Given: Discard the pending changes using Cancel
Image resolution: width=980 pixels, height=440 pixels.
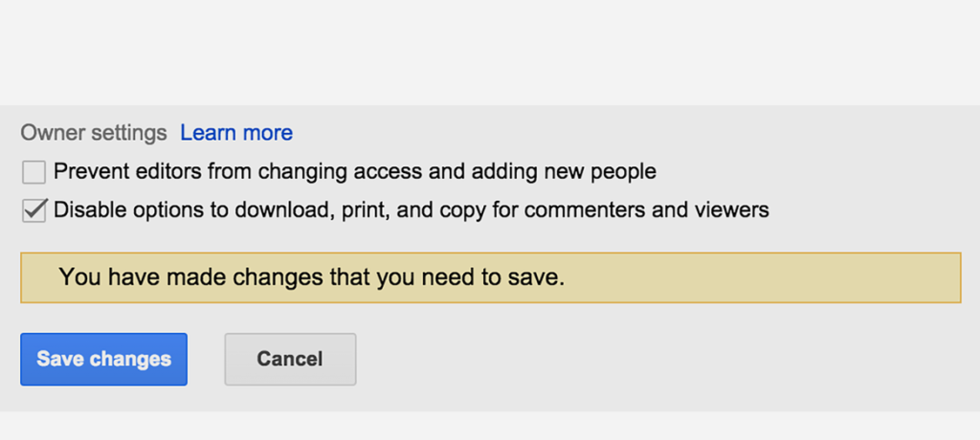Looking at the screenshot, I should (x=290, y=360).
